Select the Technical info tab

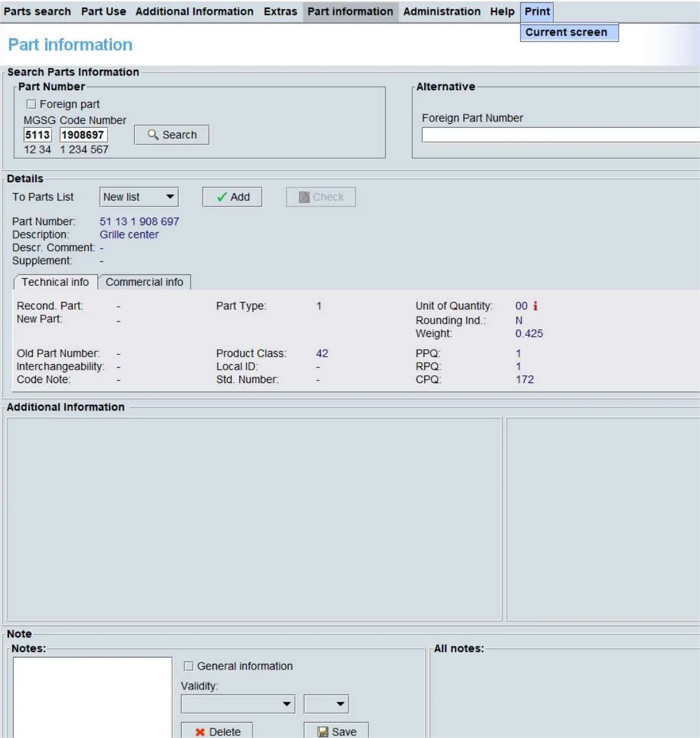(55, 282)
